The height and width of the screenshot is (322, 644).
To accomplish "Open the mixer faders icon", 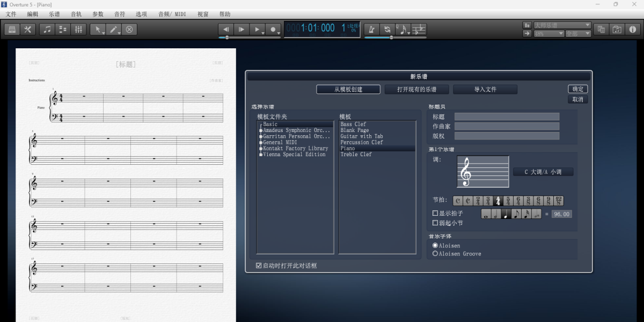I will (x=78, y=30).
